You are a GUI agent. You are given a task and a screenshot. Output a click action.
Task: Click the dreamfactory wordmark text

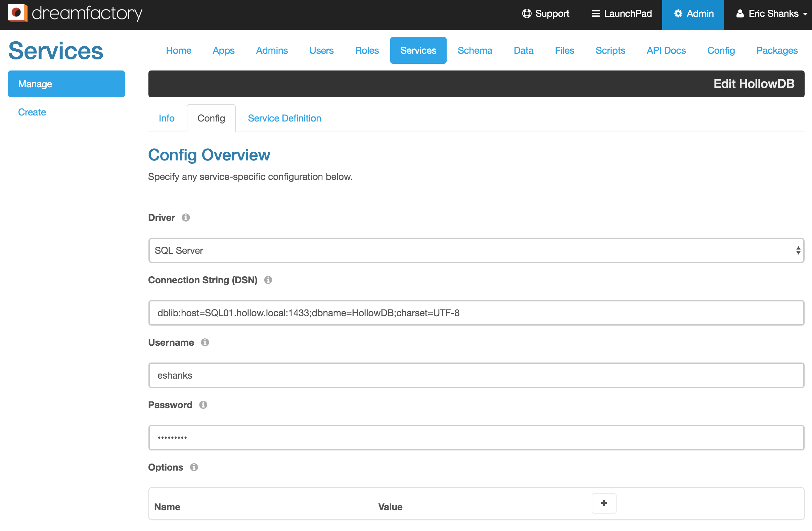point(87,14)
